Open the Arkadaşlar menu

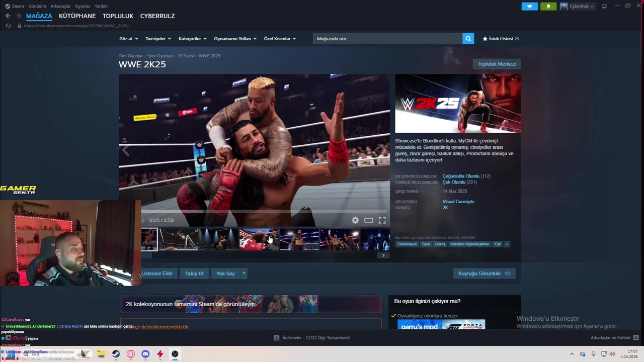(61, 6)
